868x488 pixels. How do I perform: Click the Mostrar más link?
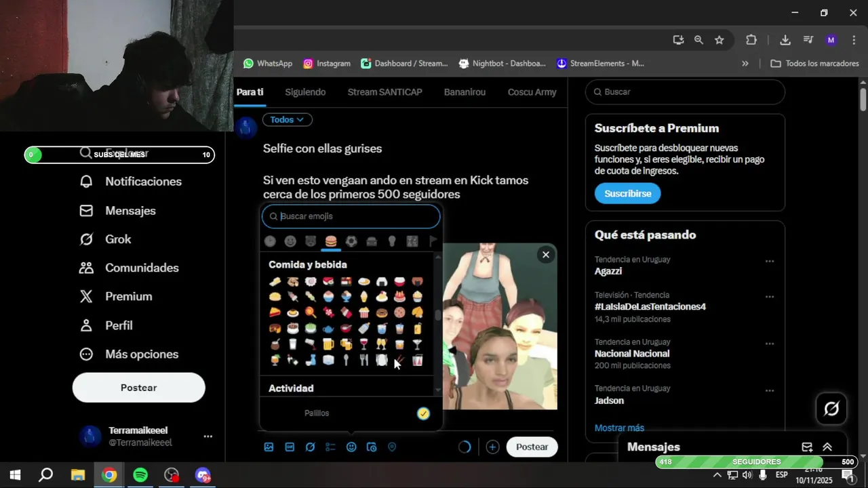[x=619, y=428]
